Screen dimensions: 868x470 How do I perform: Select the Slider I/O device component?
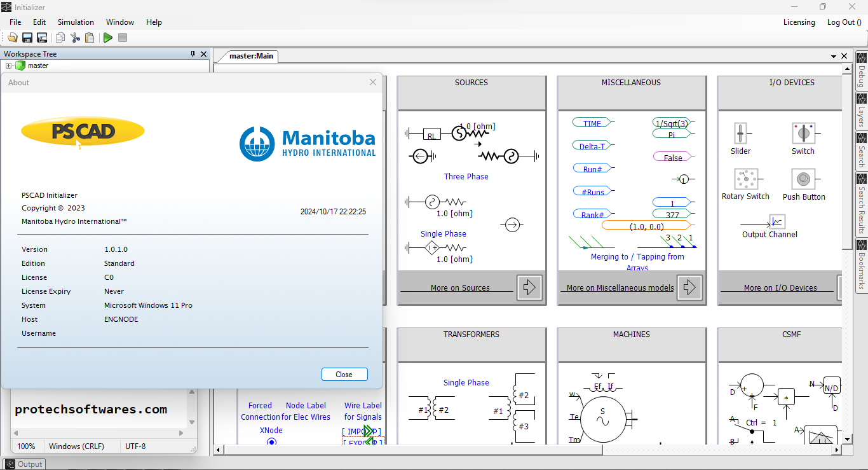[740, 134]
